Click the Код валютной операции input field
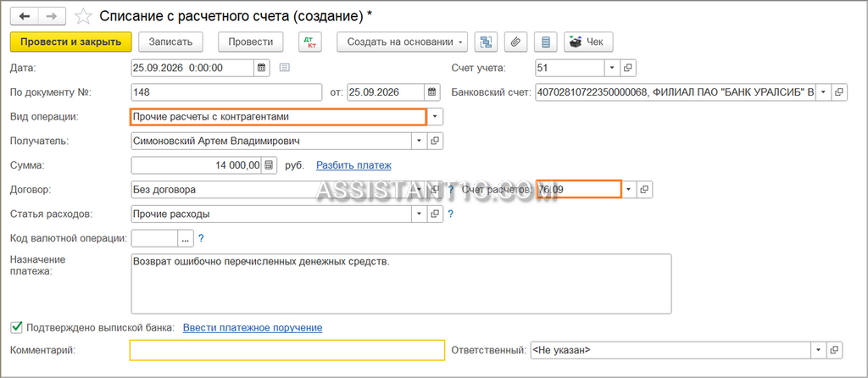This screenshot has height=378, width=868. pos(154,238)
